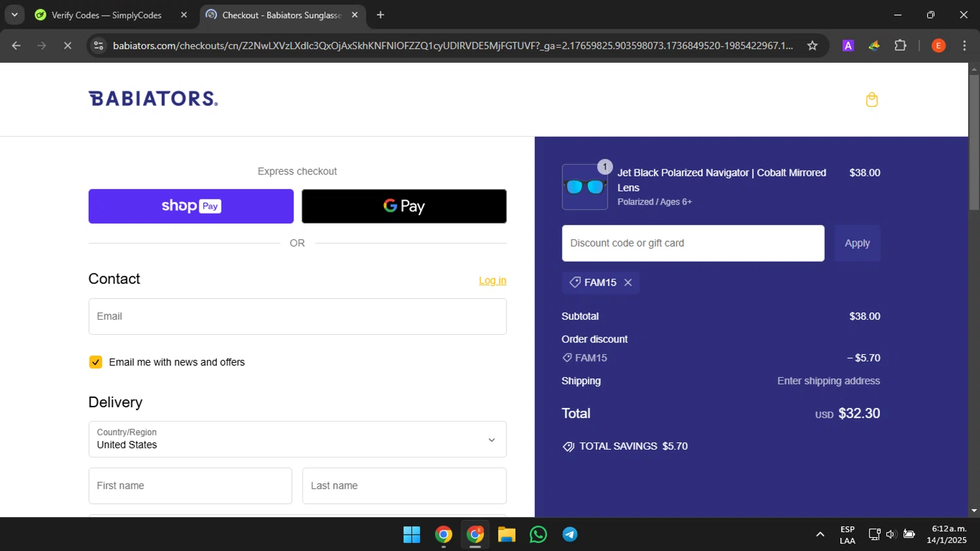This screenshot has height=551, width=980.
Task: Switch to Verify Codes — SimplyCodes tab
Action: pos(106,15)
